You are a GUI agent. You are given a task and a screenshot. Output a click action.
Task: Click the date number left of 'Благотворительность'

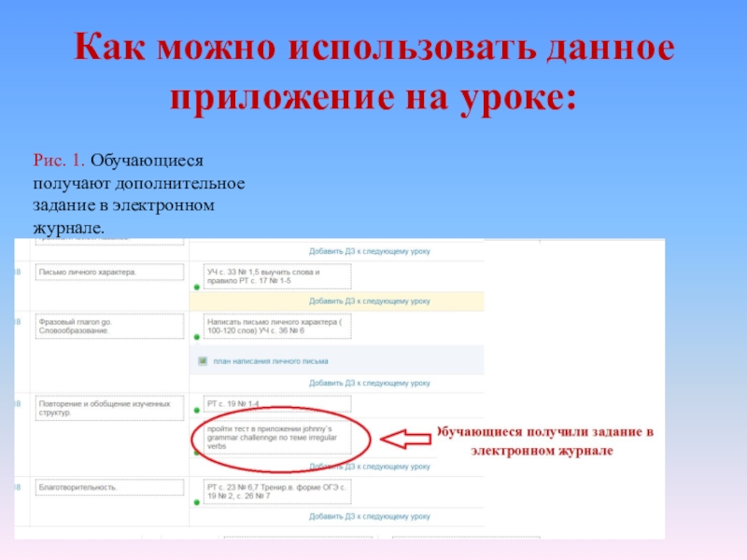tap(18, 487)
